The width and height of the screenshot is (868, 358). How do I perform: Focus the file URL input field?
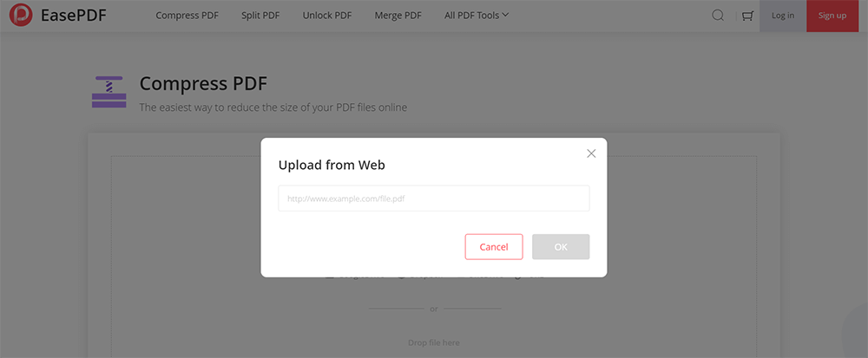[433, 199]
